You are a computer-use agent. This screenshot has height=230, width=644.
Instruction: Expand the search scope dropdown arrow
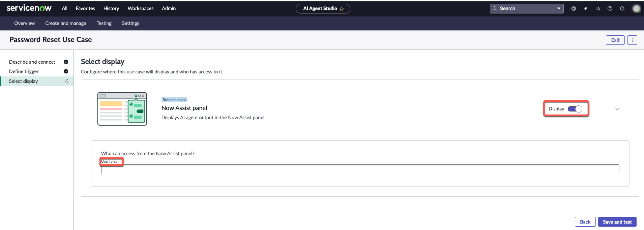pos(559,8)
